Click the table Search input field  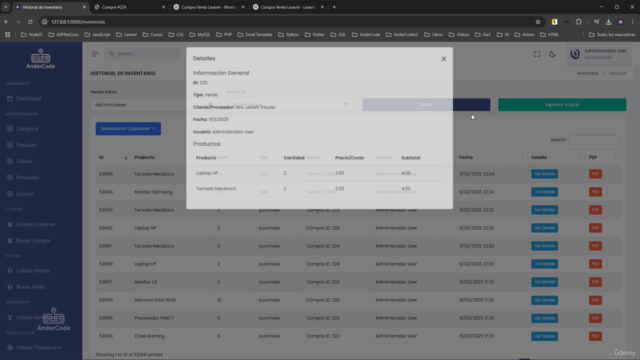pos(594,140)
